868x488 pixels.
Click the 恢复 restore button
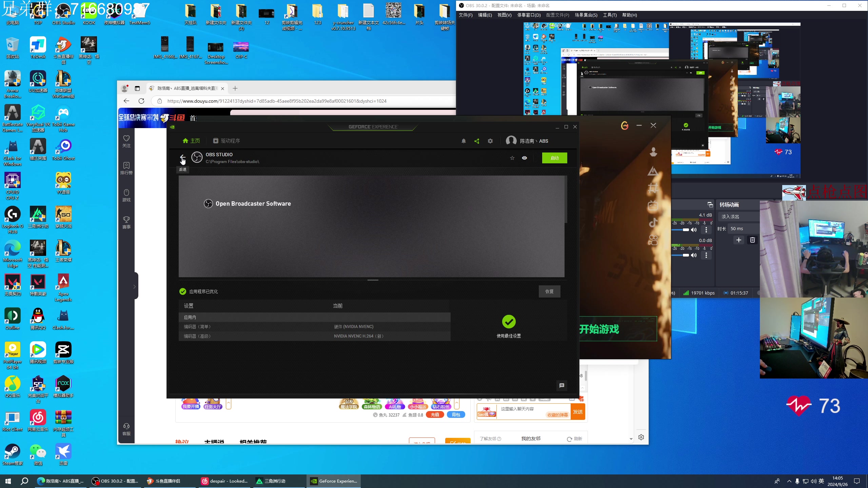coord(549,291)
